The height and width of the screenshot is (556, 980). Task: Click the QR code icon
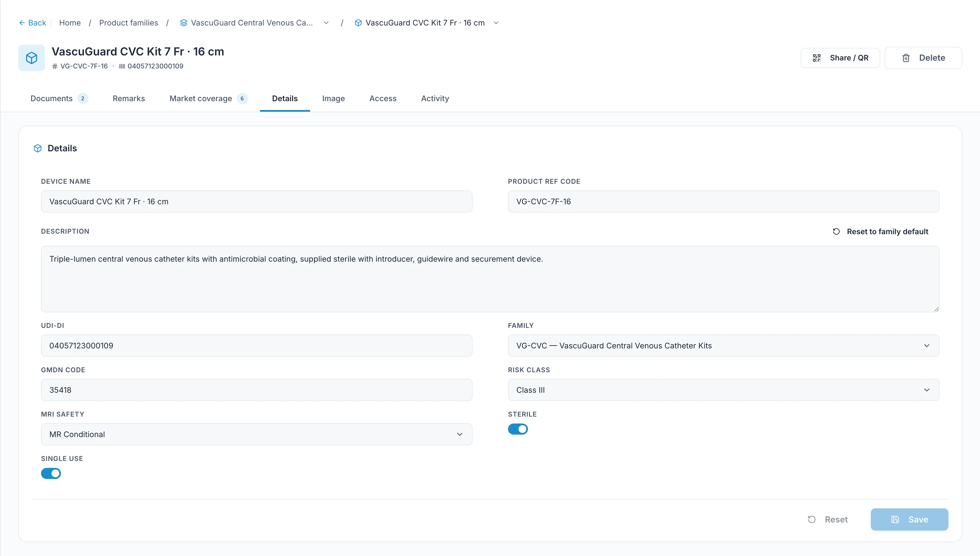point(816,58)
